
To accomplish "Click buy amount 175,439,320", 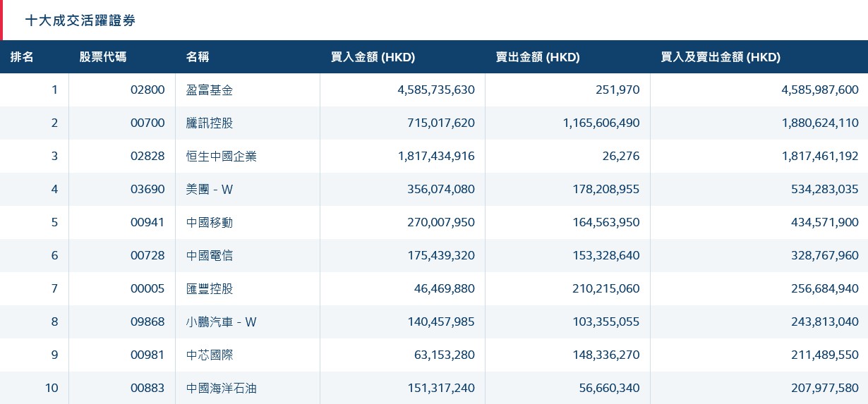I will pos(441,255).
